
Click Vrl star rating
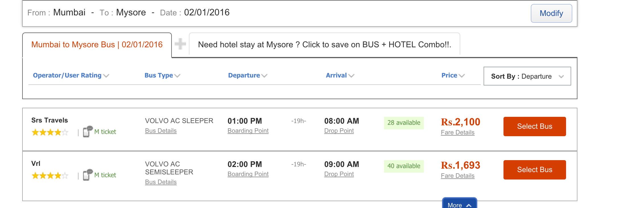pyautogui.click(x=50, y=176)
